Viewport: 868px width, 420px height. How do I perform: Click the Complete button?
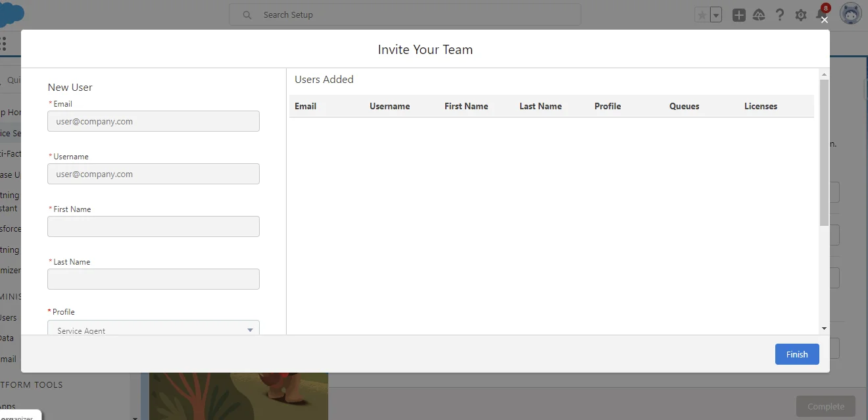pyautogui.click(x=825, y=406)
